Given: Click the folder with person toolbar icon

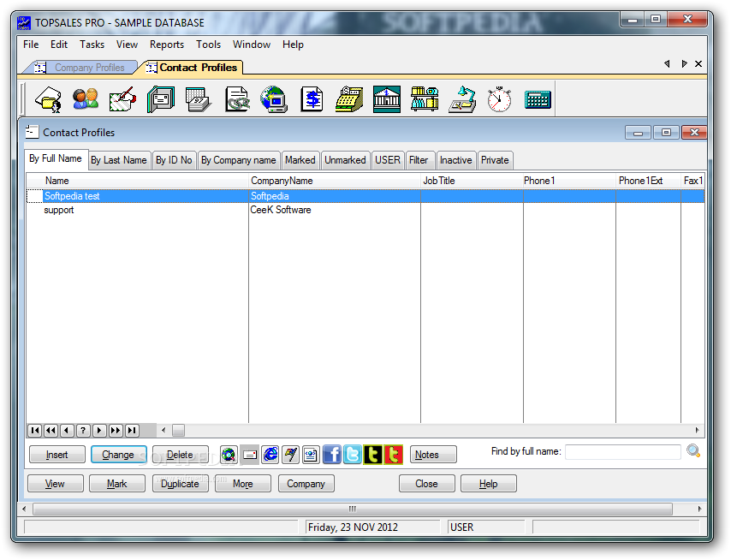Looking at the screenshot, I should click(x=49, y=99).
